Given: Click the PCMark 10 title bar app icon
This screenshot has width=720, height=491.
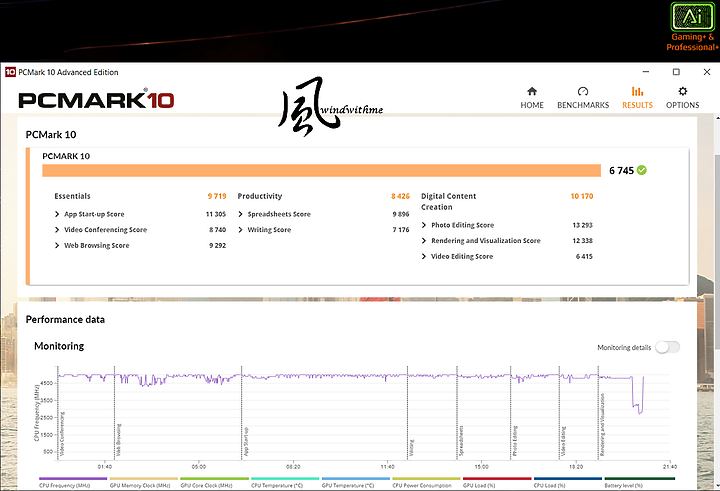Looking at the screenshot, I should point(10,72).
